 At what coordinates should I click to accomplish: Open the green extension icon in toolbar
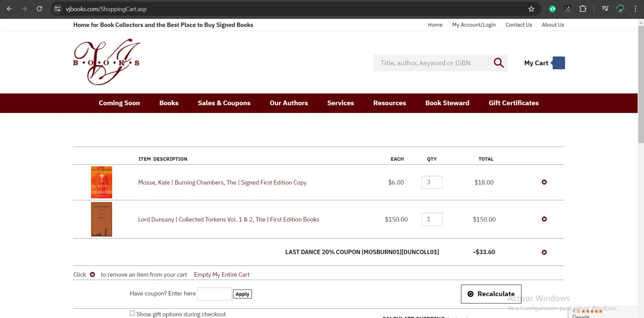[553, 9]
